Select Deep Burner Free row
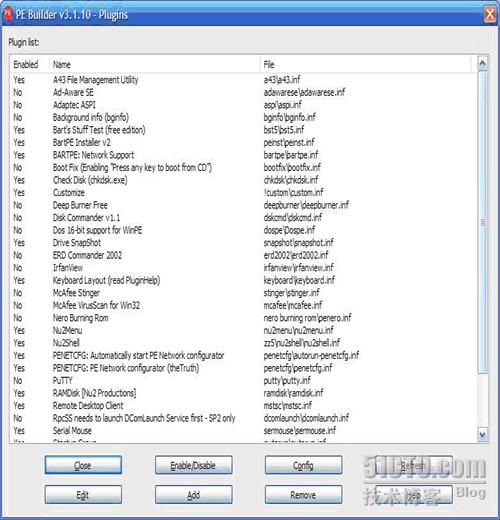Image resolution: width=500 pixels, height=520 pixels. [243, 205]
